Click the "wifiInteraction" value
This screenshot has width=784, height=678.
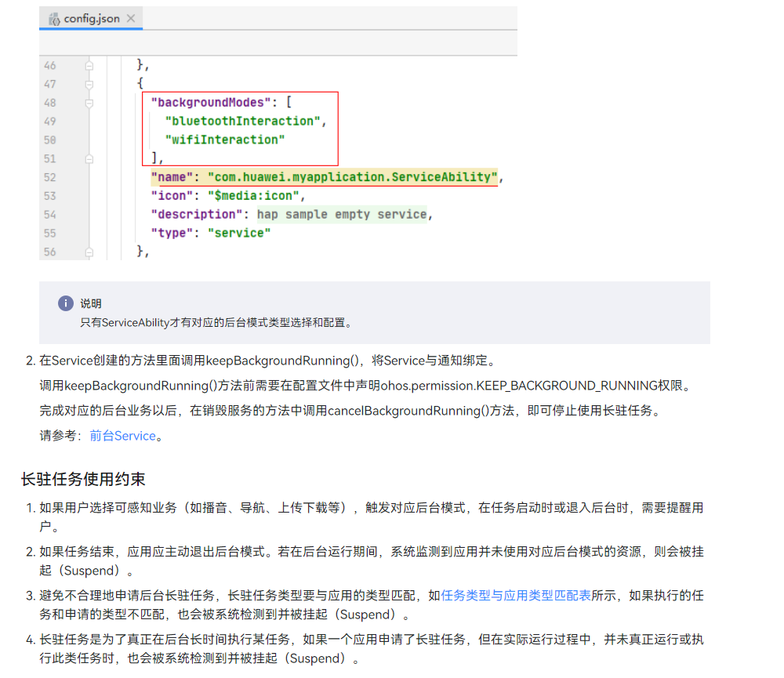(225, 140)
